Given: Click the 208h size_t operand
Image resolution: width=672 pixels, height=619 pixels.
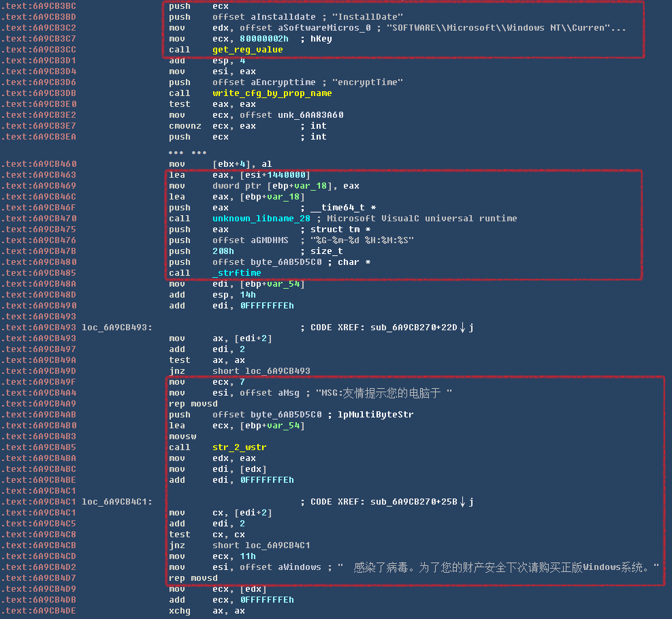Looking at the screenshot, I should (x=223, y=251).
